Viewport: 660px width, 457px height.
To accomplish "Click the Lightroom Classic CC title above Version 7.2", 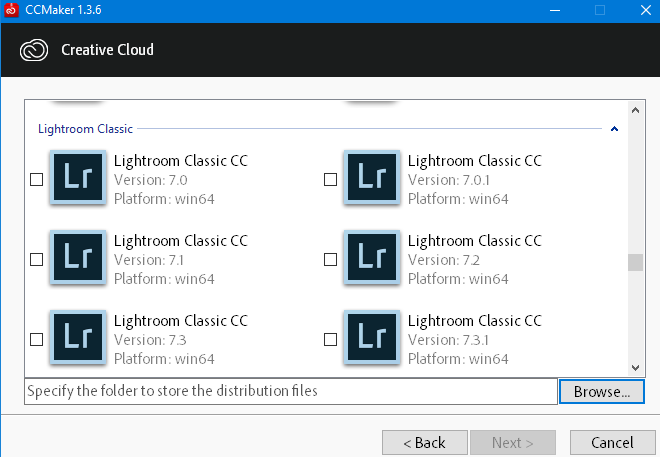I will click(x=475, y=241).
